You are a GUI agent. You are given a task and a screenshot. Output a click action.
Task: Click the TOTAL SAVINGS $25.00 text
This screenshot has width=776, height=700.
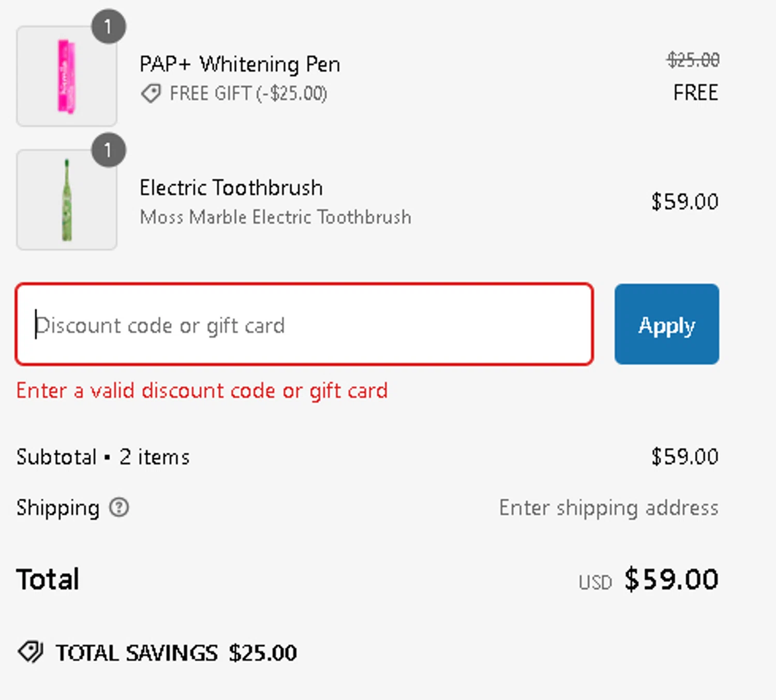tap(176, 653)
